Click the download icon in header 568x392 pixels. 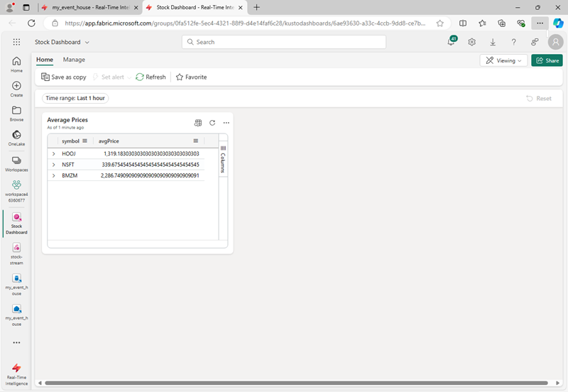(493, 42)
